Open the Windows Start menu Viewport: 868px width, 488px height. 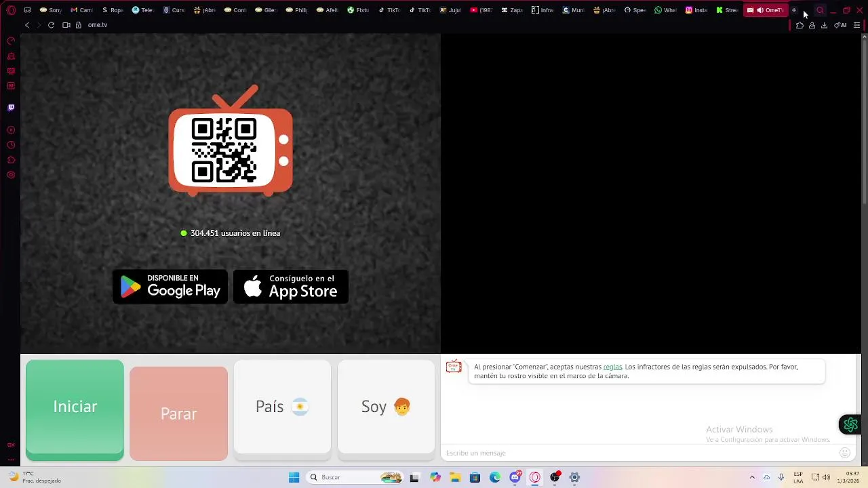pos(294,478)
